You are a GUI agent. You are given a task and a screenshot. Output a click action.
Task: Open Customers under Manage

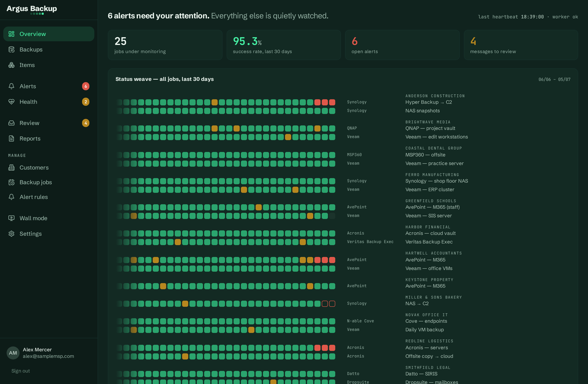point(49,167)
